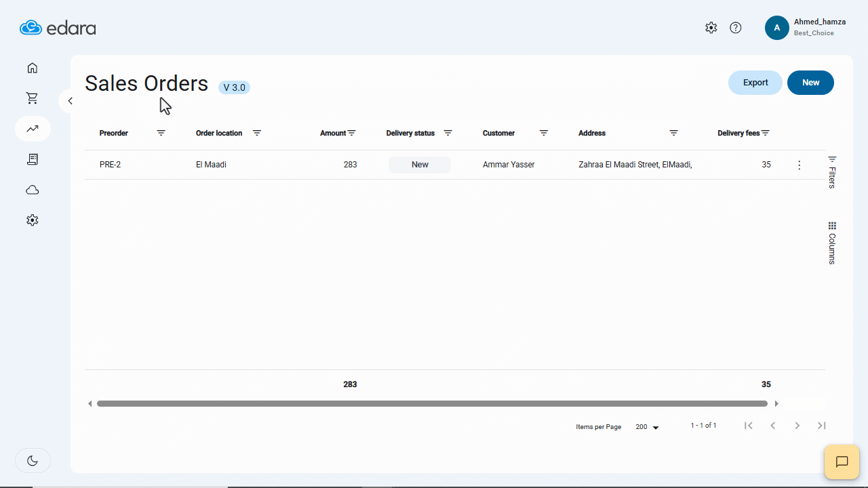Click the Export button
Screen dimensions: 868x488
click(x=755, y=83)
